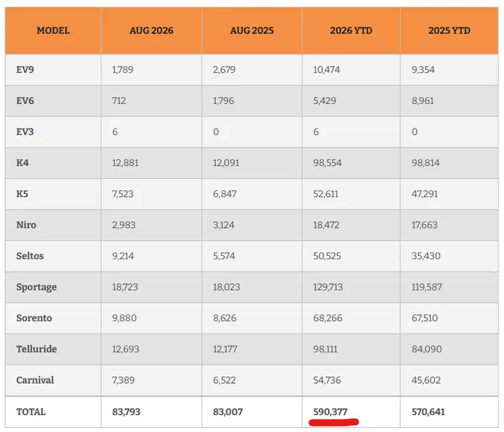Screen dimensions: 504x432
Task: Click the AUG 2025 column header
Action: (252, 31)
